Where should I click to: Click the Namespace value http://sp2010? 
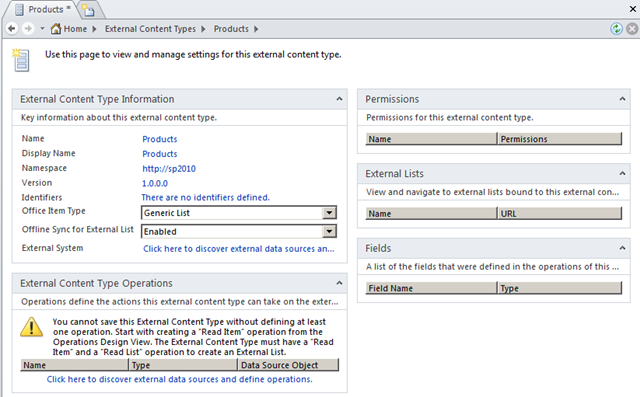click(x=169, y=169)
